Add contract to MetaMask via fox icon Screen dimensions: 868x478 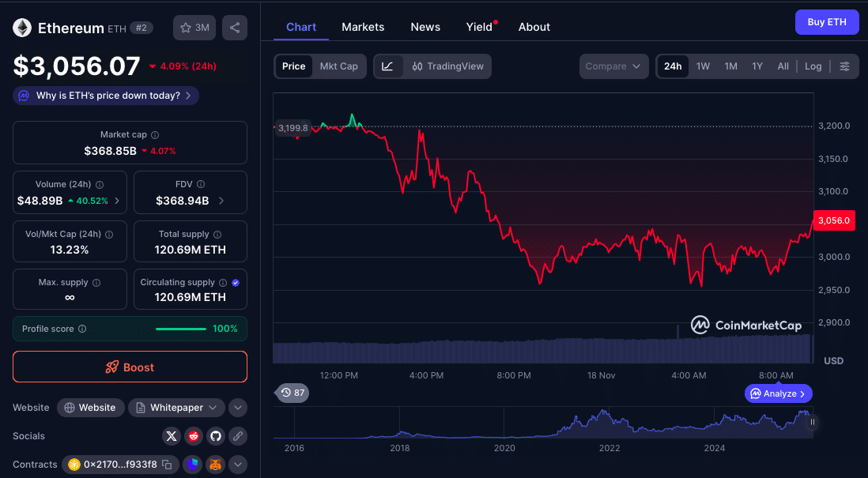215,465
